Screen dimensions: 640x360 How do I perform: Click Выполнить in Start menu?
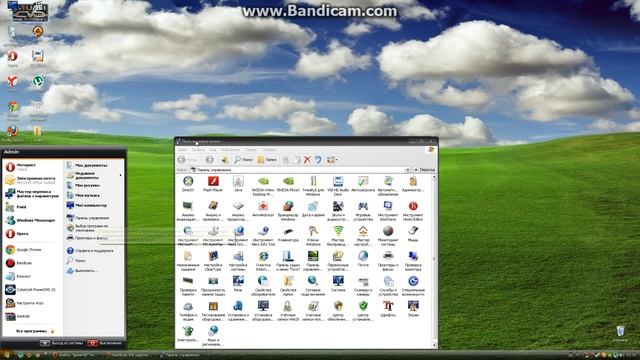click(94, 270)
